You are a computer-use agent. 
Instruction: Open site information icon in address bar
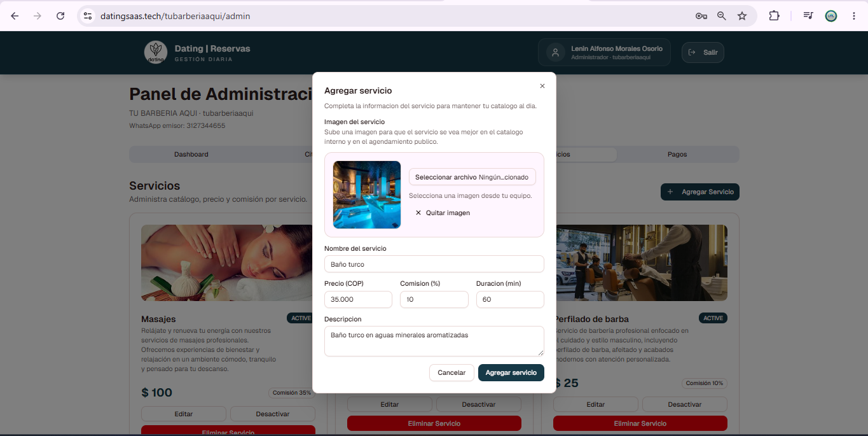click(88, 16)
